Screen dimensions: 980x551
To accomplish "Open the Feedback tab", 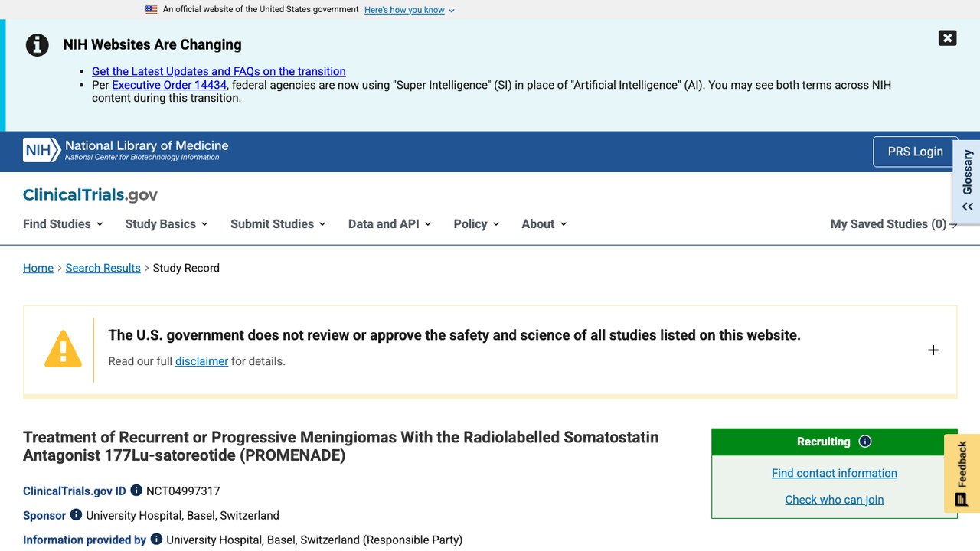I will (962, 474).
